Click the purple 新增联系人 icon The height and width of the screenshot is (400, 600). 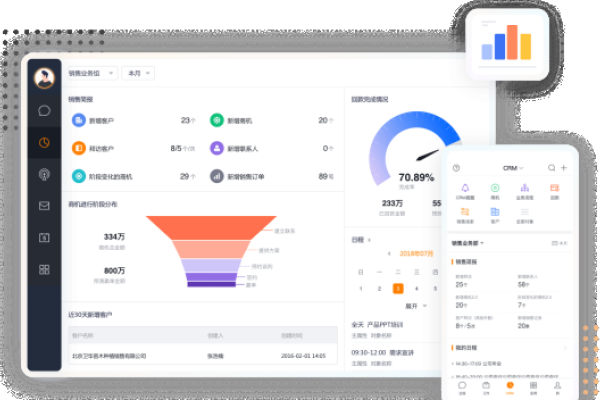(x=217, y=148)
